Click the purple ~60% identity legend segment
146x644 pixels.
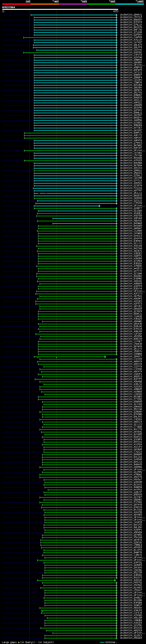coord(73,4)
